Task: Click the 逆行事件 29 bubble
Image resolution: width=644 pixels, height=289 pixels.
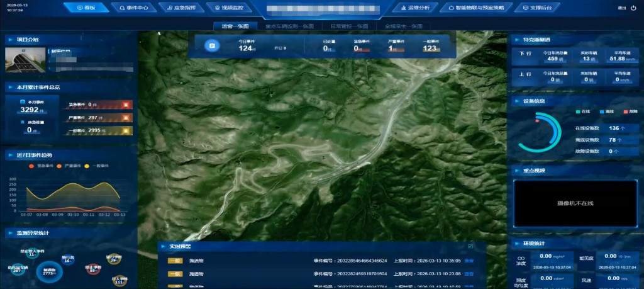Action: pyautogui.click(x=113, y=259)
